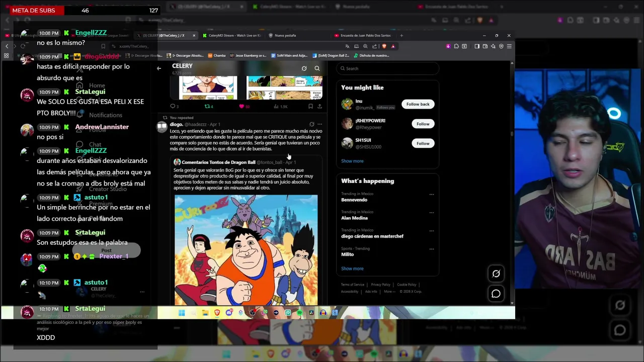The width and height of the screenshot is (644, 362).
Task: Open Discord from the taskbar
Action: tap(229, 313)
